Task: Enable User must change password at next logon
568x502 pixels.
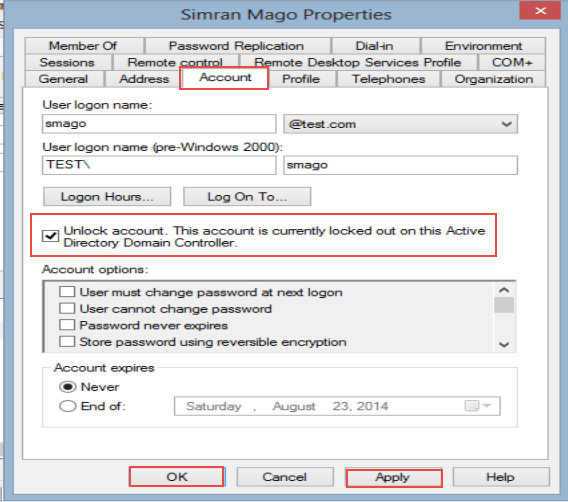Action: [x=67, y=292]
